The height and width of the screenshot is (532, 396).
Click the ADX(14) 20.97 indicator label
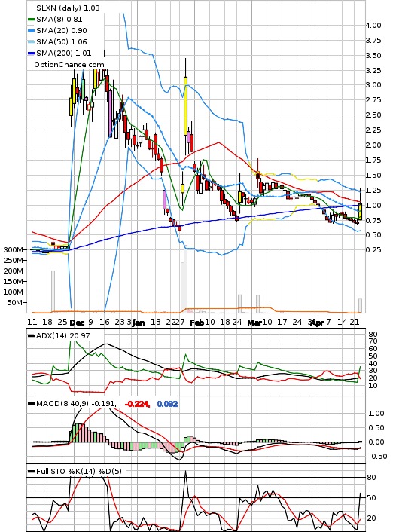[63, 335]
